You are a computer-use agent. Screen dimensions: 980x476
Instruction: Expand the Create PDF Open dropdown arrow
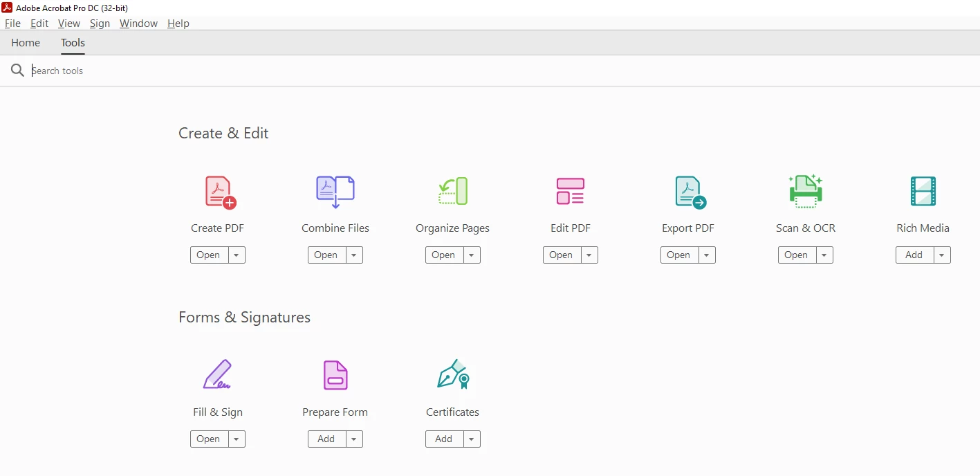(237, 255)
